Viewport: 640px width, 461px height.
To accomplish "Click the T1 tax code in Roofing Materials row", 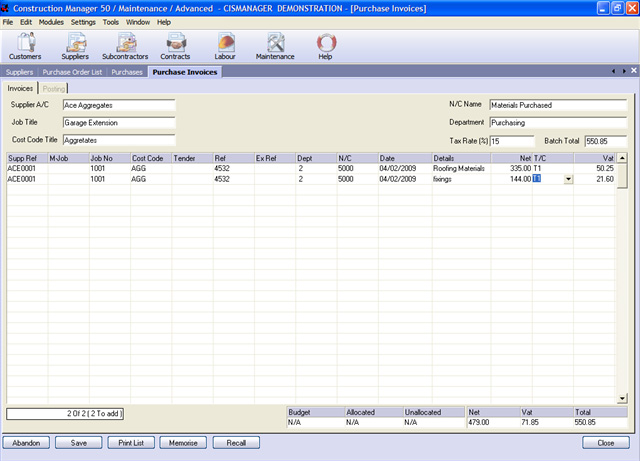I will point(553,168).
